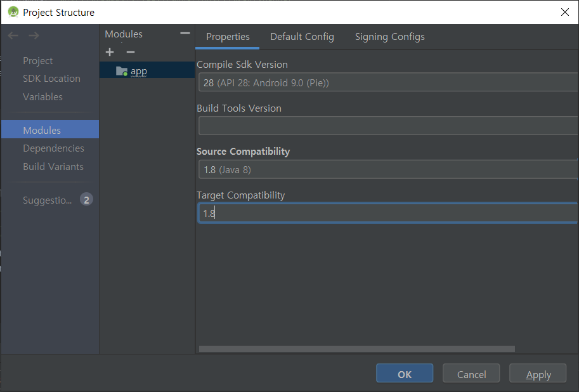Viewport: 579px width, 392px height.
Task: Click the Android Studio logo in title bar
Action: (x=13, y=12)
